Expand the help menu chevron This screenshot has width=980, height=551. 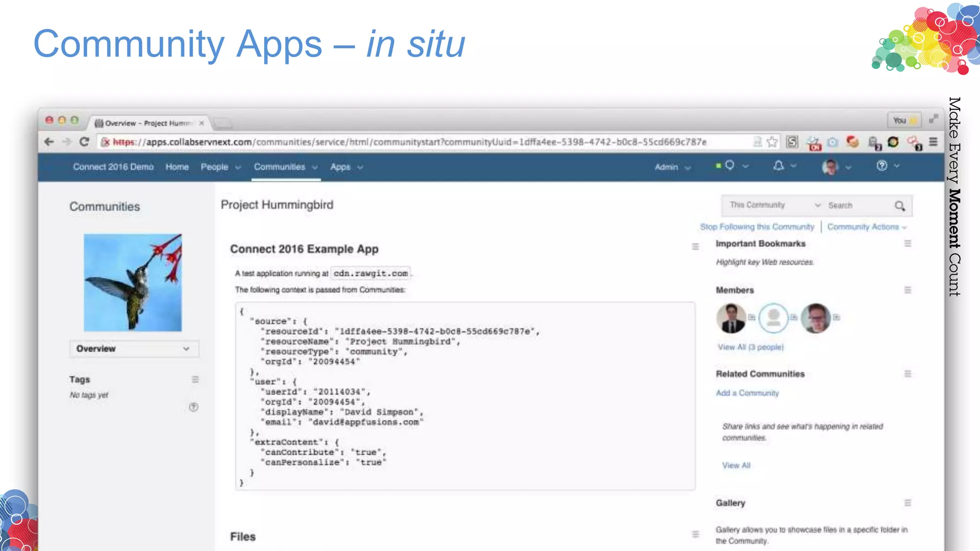click(x=896, y=165)
